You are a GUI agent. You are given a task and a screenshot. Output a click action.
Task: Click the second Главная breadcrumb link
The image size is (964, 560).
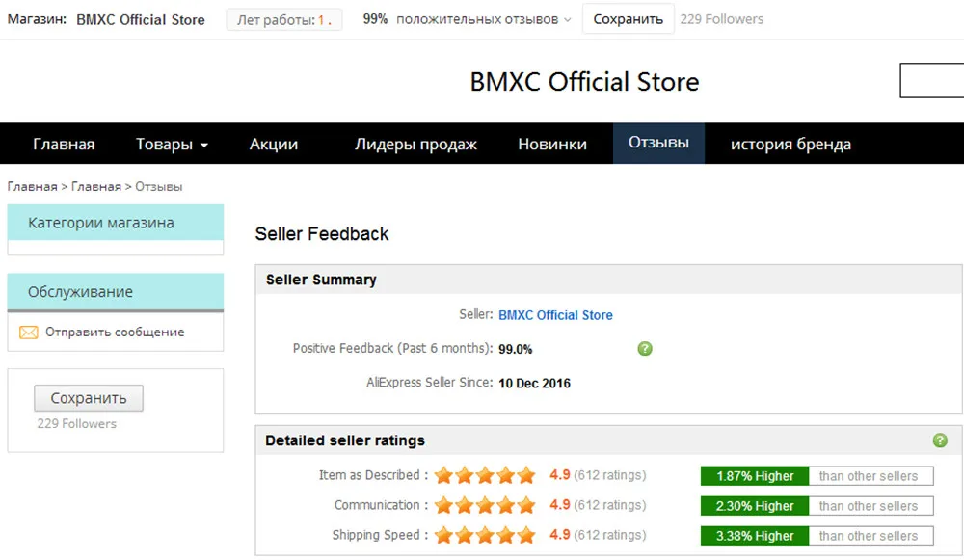point(95,186)
